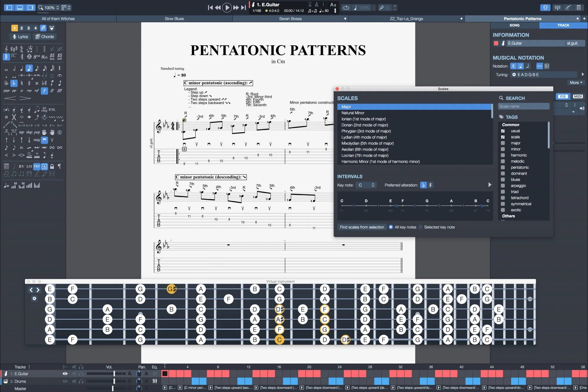Image resolution: width=588 pixels, height=392 pixels.
Task: Click the rewind to start icon
Action: pos(210,8)
